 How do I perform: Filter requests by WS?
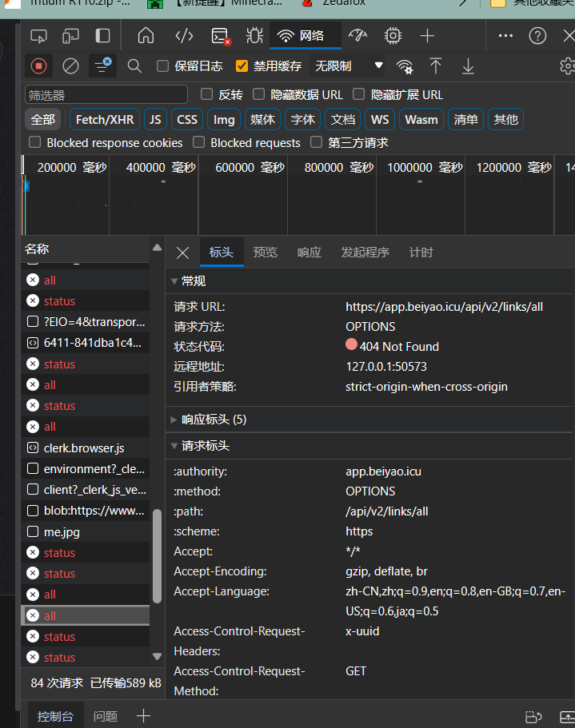(x=379, y=119)
